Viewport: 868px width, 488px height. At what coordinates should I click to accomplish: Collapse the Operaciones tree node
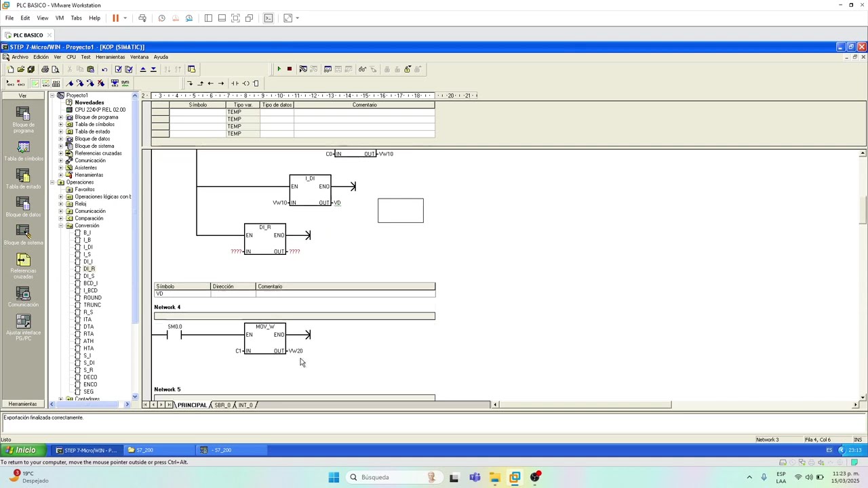pyautogui.click(x=52, y=182)
